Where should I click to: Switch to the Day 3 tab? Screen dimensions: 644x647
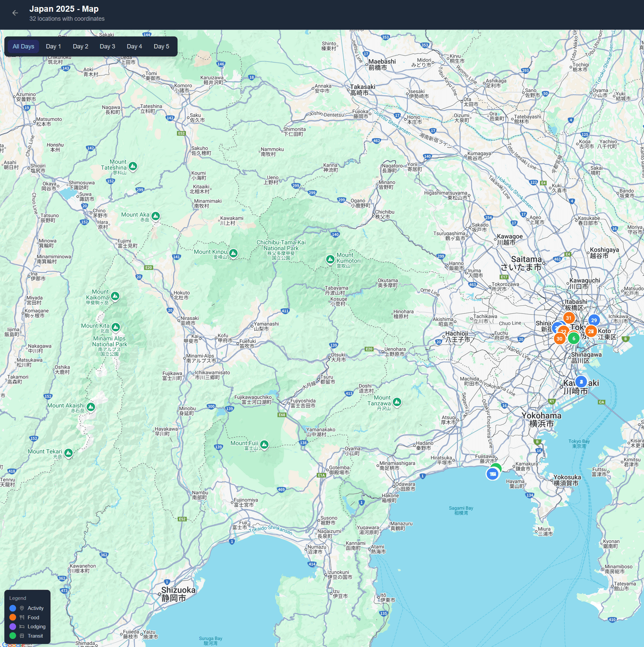(107, 46)
